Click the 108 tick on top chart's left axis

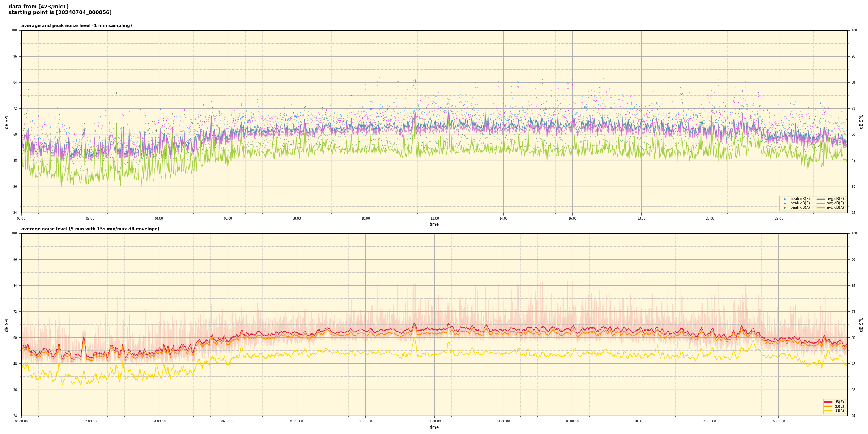[x=14, y=30]
